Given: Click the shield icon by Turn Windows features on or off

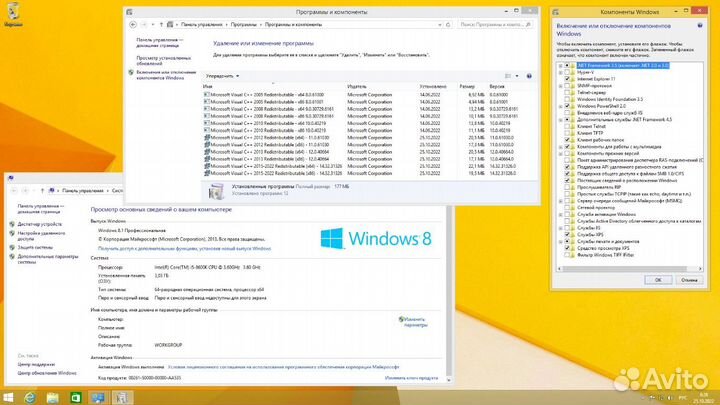Looking at the screenshot, I should click(x=131, y=73).
